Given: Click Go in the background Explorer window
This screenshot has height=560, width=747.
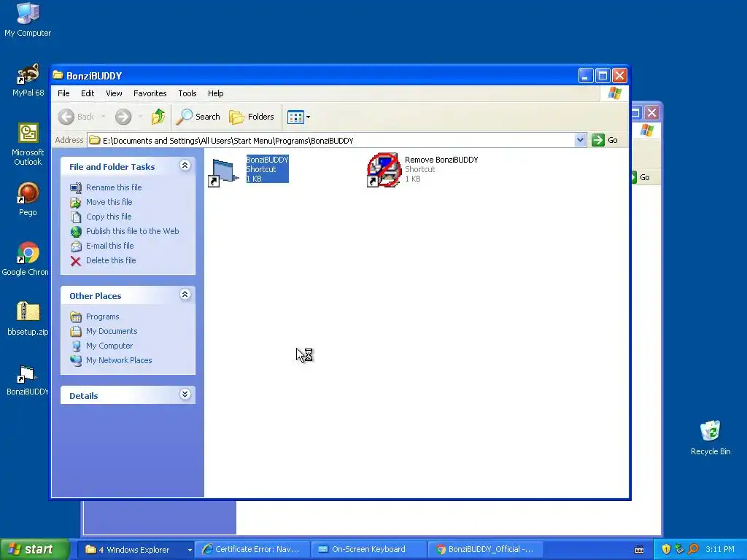Looking at the screenshot, I should pyautogui.click(x=641, y=177).
